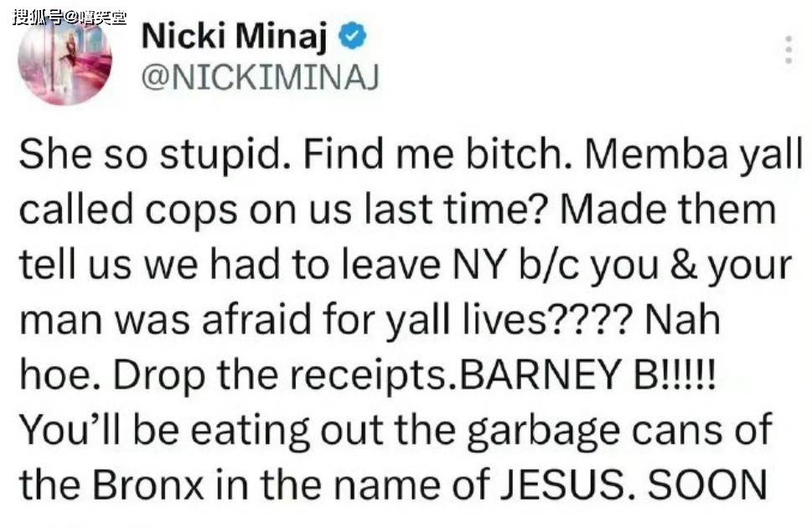Open the @NICKIMINAJ handle link
The image size is (812, 528).
coord(261,77)
